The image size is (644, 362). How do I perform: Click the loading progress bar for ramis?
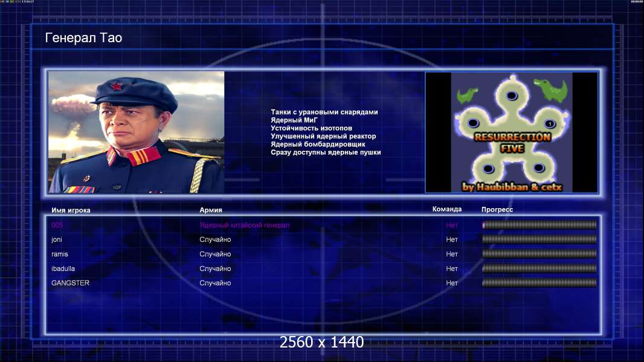point(539,254)
